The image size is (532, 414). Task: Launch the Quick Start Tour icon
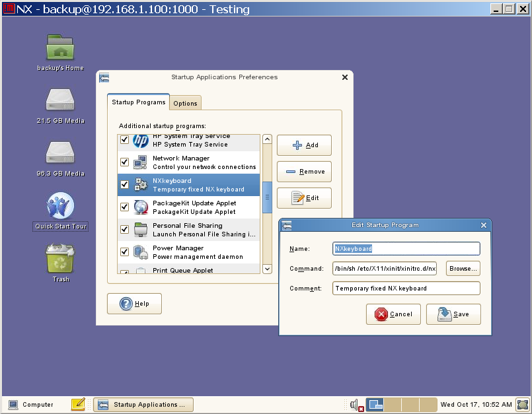tap(60, 206)
